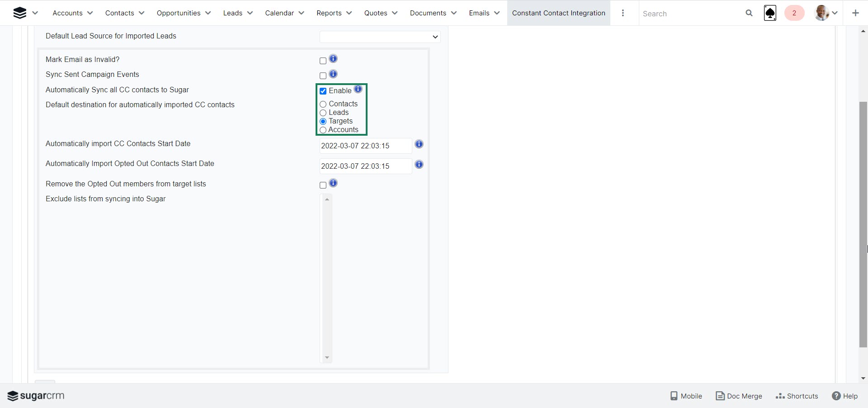Image resolution: width=868 pixels, height=408 pixels.
Task: Click the search magnifier icon
Action: click(749, 13)
